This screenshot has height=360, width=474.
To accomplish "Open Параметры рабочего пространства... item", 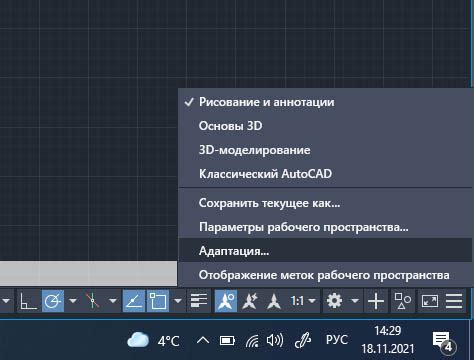I will point(325,227).
